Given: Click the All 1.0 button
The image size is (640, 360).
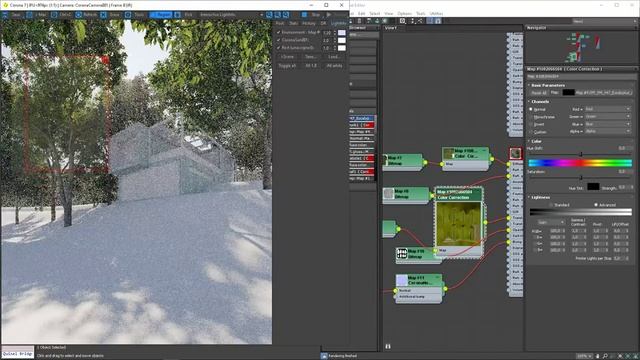Looking at the screenshot, I should [311, 66].
